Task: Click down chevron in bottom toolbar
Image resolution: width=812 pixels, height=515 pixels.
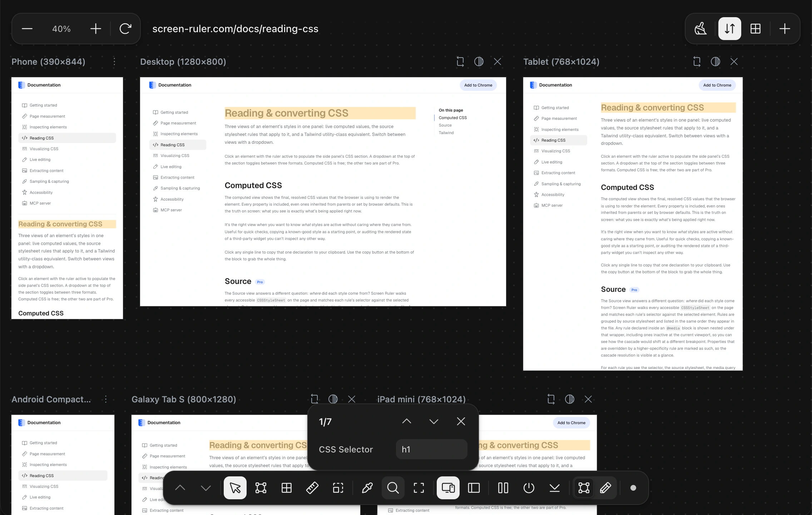Action: [x=206, y=488]
